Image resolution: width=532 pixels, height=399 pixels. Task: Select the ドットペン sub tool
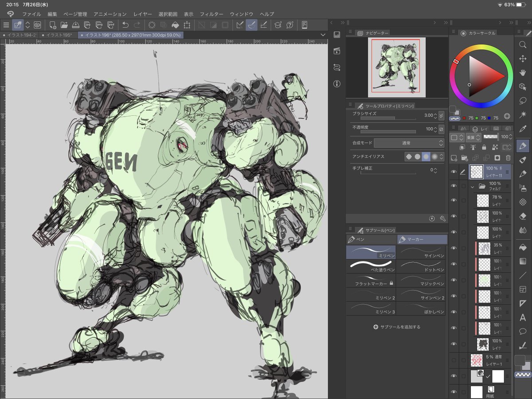tap(420, 266)
